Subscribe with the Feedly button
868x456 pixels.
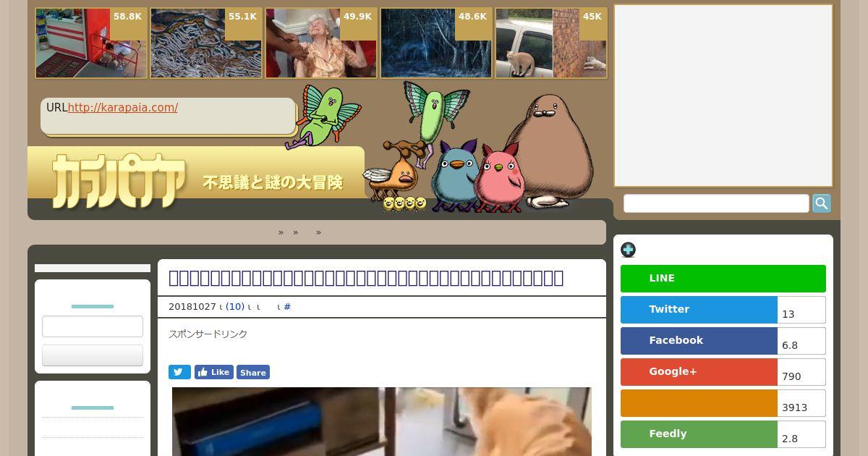pos(699,434)
